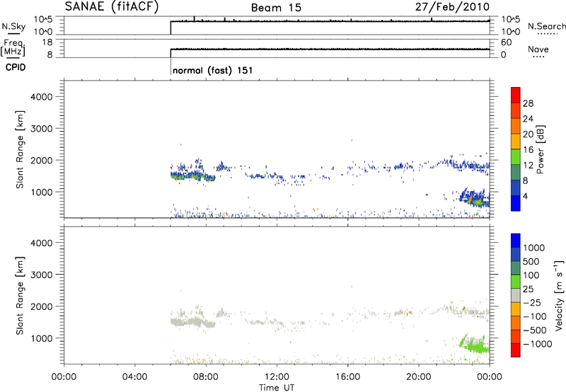
Task: Click the "2000" range tick on the velocity panel
Action: point(41,306)
